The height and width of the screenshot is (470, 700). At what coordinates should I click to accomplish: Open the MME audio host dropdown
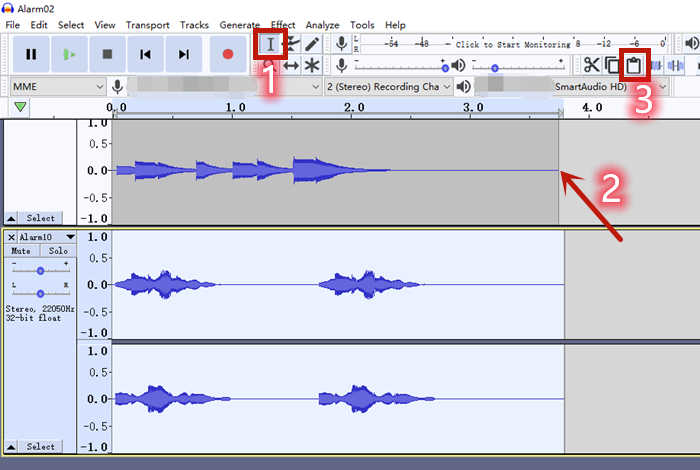[58, 87]
